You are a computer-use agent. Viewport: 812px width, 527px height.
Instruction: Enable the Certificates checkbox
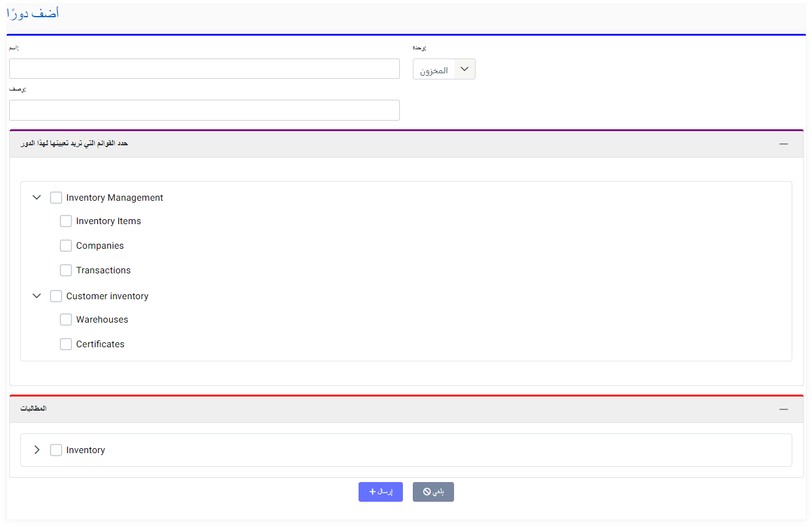[x=66, y=344]
